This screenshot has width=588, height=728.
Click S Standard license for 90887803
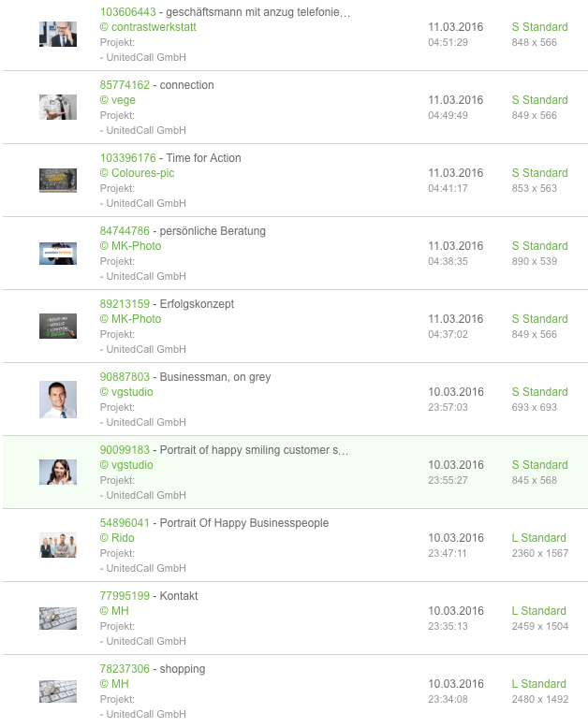tap(539, 392)
